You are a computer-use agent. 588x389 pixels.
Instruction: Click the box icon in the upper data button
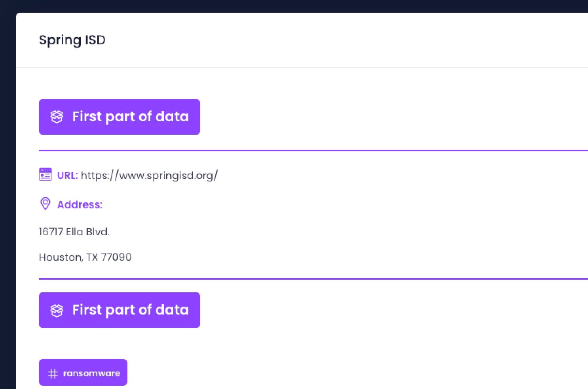tap(57, 117)
